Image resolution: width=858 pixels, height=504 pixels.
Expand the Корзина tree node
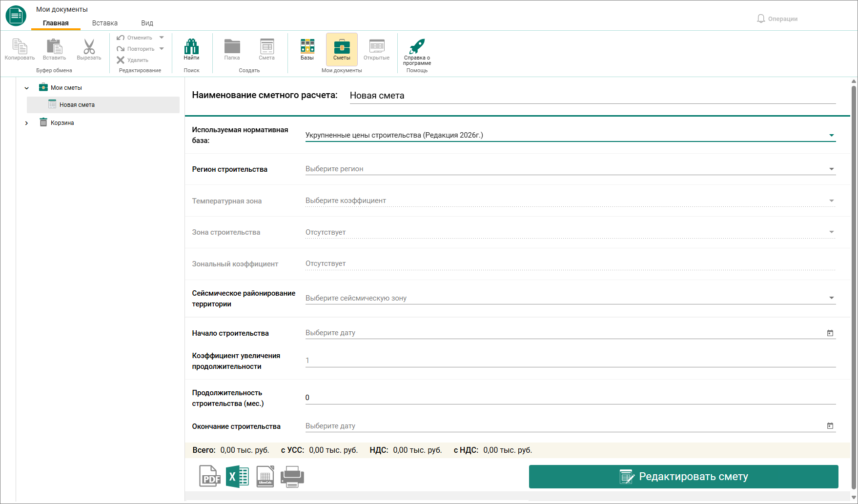click(x=27, y=123)
